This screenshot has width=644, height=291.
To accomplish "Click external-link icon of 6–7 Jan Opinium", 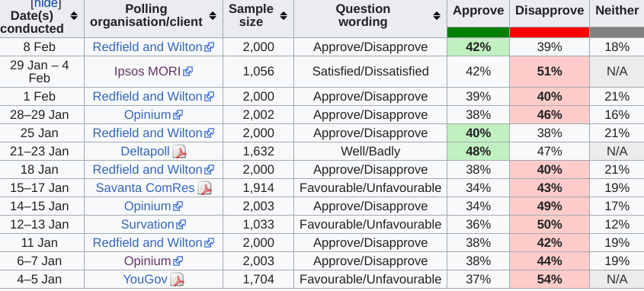I will coord(178,261).
